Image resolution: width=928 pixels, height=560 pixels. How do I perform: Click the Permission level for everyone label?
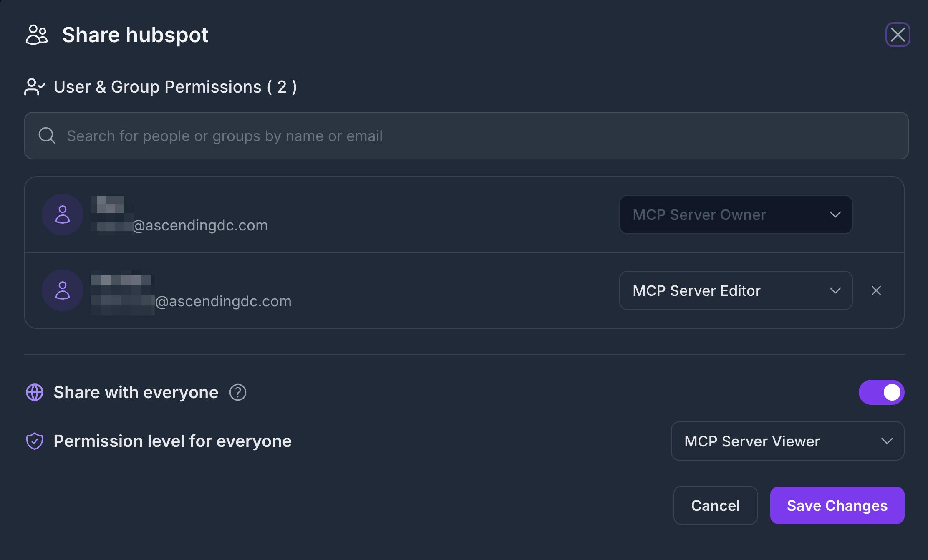tap(172, 441)
